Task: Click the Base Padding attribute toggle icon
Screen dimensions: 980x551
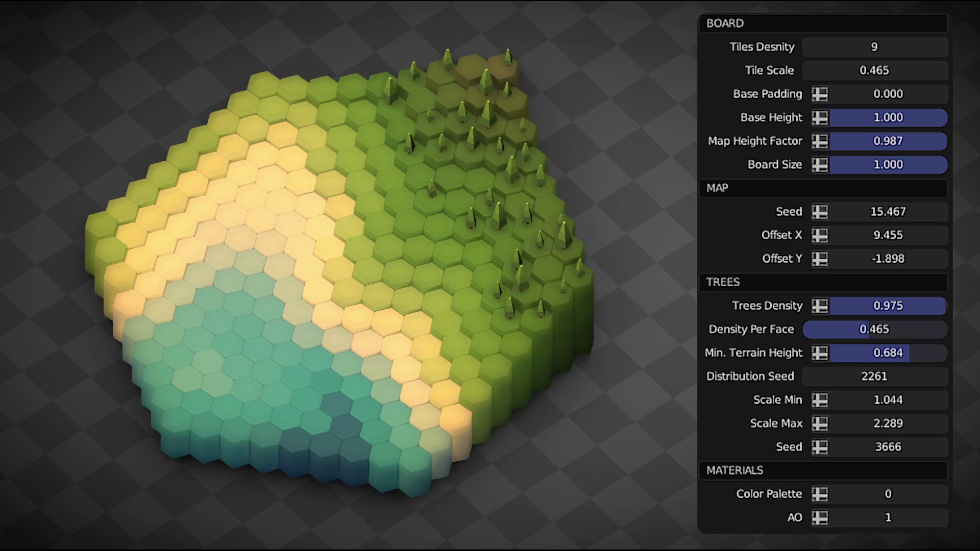Action: 820,94
